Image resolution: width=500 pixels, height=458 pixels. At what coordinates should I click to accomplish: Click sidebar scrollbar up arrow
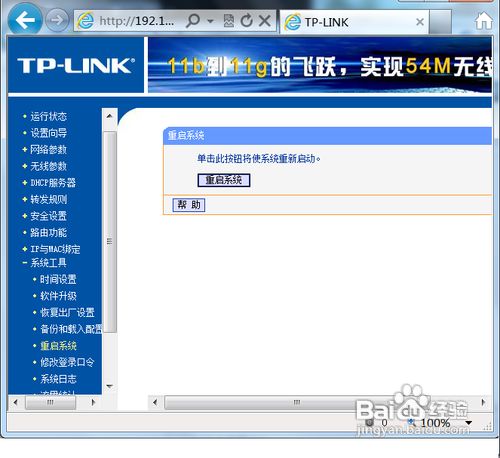(109, 116)
